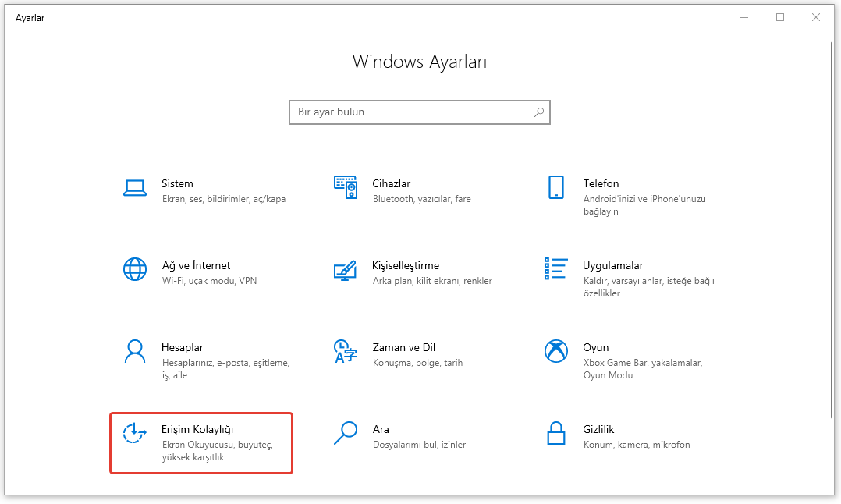The width and height of the screenshot is (841, 504).
Task: Click the Kişiselleştirme paintbrush icon
Action: click(345, 269)
